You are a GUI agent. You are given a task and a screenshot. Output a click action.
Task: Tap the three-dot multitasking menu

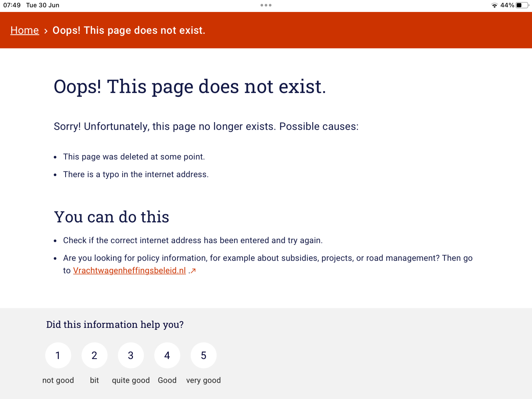tap(266, 5)
